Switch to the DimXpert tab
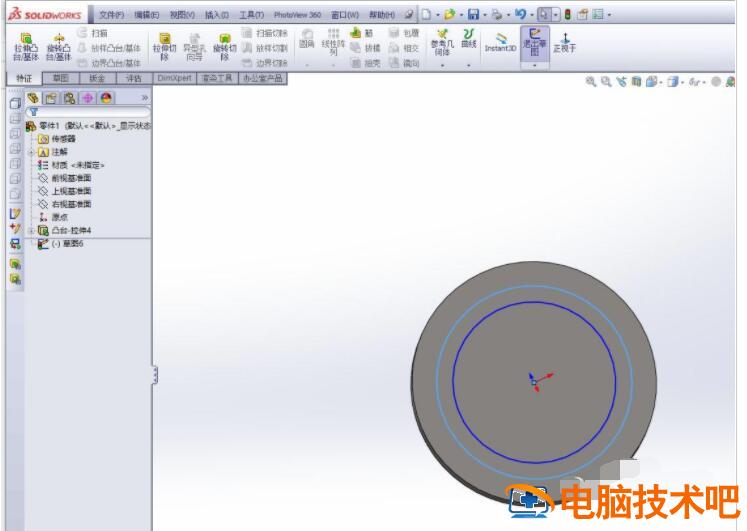This screenshot has width=747, height=531. tap(174, 78)
